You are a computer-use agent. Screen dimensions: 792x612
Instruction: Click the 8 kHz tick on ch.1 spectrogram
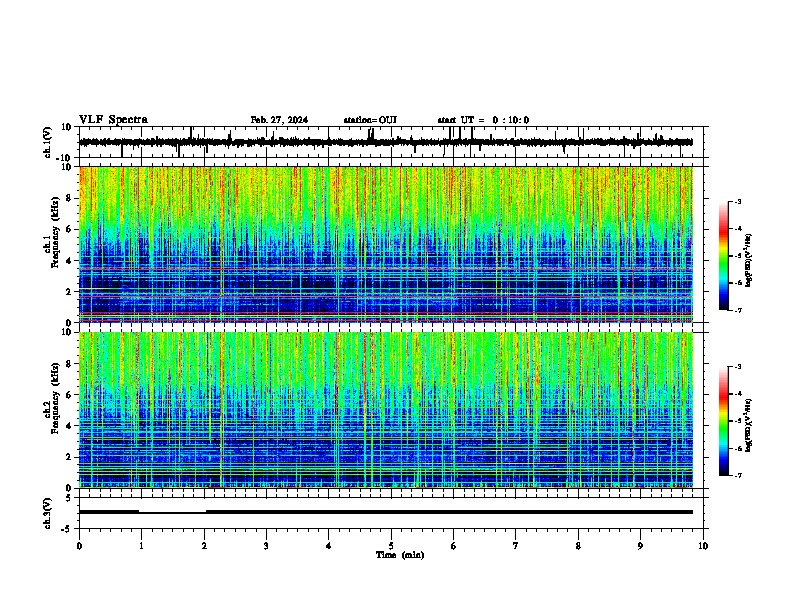[x=69, y=198]
